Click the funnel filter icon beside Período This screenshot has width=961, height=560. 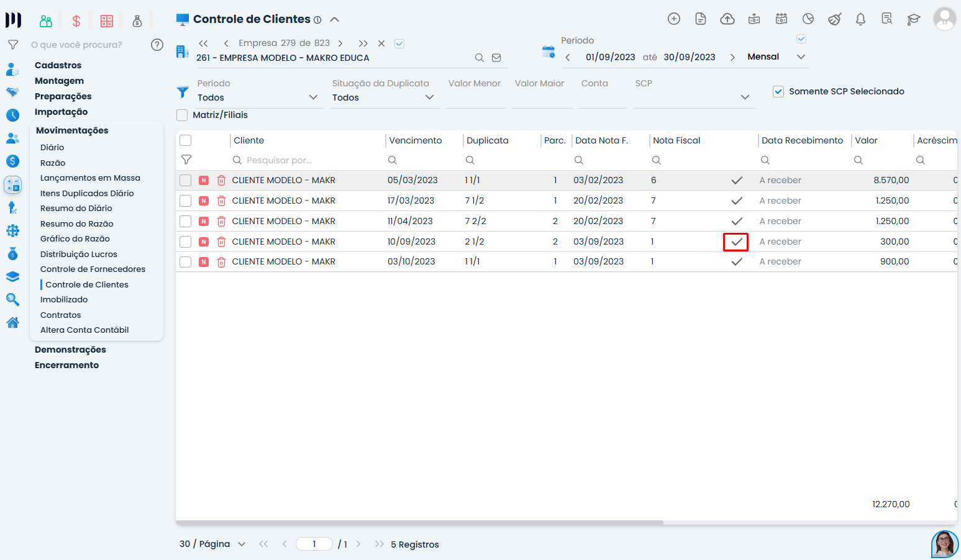click(x=183, y=92)
